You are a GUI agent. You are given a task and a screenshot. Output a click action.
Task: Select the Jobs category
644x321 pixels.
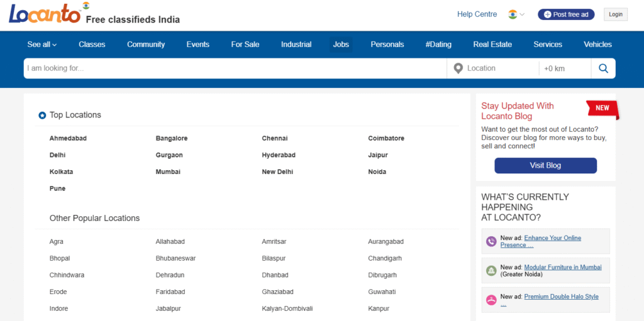[x=341, y=45]
